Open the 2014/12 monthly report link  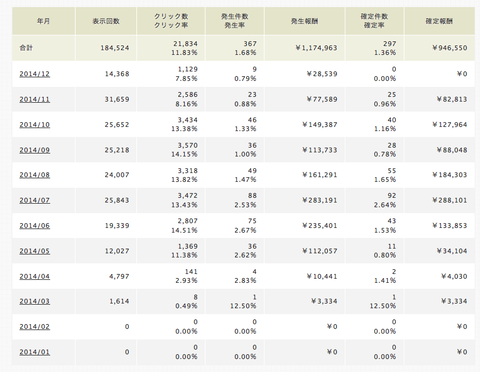35,74
